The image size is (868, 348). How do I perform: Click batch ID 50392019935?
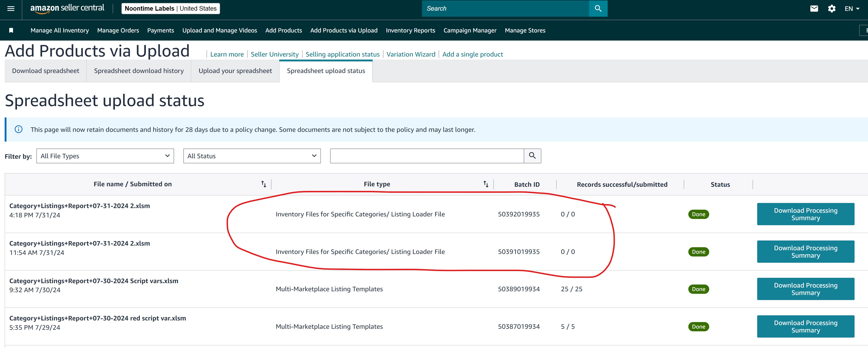[x=519, y=214]
